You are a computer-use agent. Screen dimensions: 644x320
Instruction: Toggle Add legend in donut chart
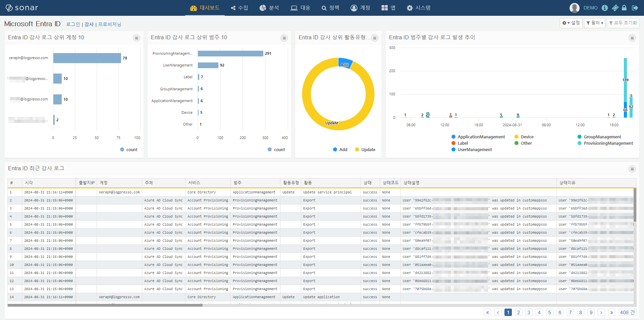[x=340, y=150]
